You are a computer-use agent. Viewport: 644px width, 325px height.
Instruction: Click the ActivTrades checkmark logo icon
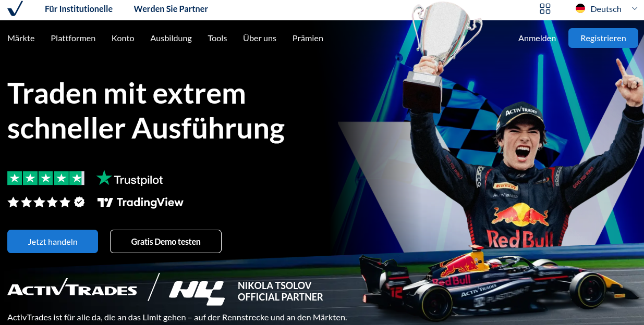coord(15,8)
